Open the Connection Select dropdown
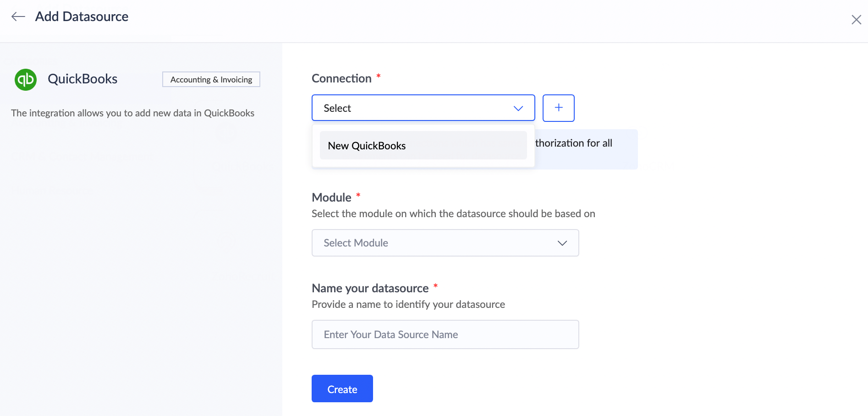Screen dimensions: 868x416 [x=423, y=108]
